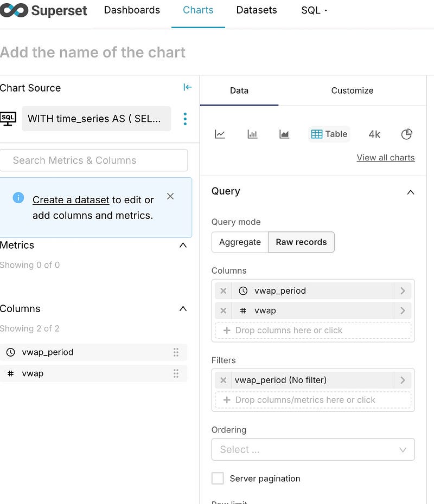
Task: Pick the 4k big number chart type
Action: coord(374,134)
